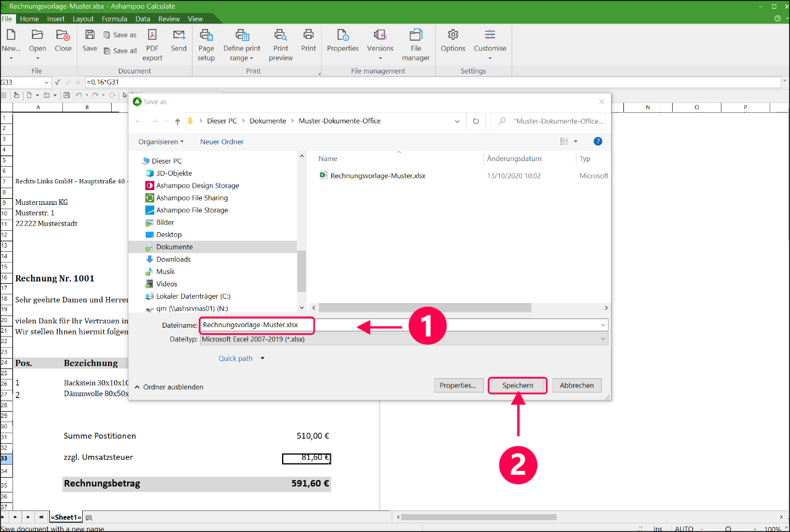Navigate back in Save as dialog
Screen dimensions: 790x532
pos(139,121)
